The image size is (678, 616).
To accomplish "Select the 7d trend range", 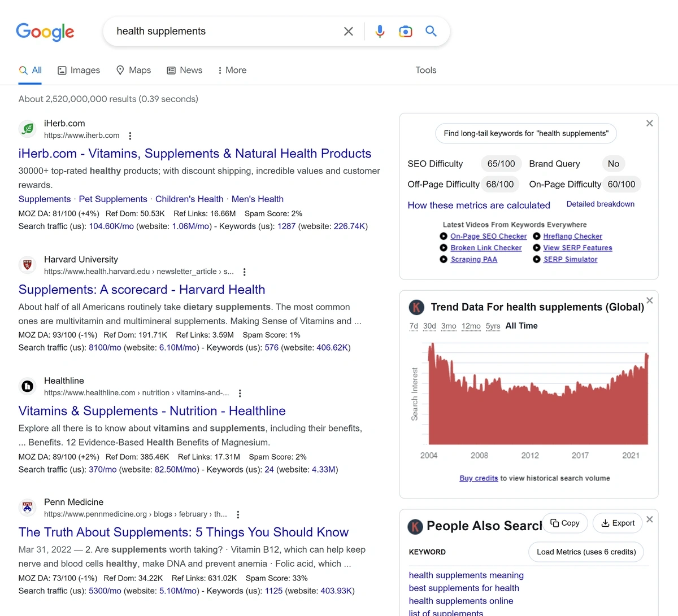I will [x=414, y=326].
